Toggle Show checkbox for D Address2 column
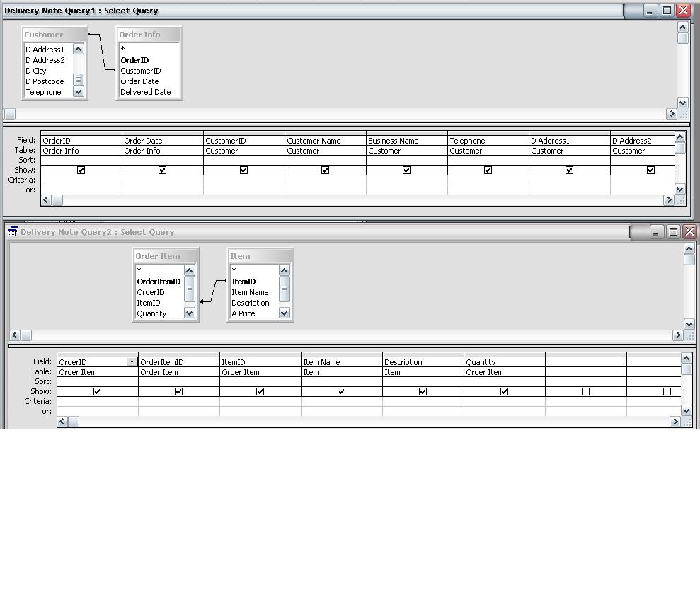 [651, 170]
